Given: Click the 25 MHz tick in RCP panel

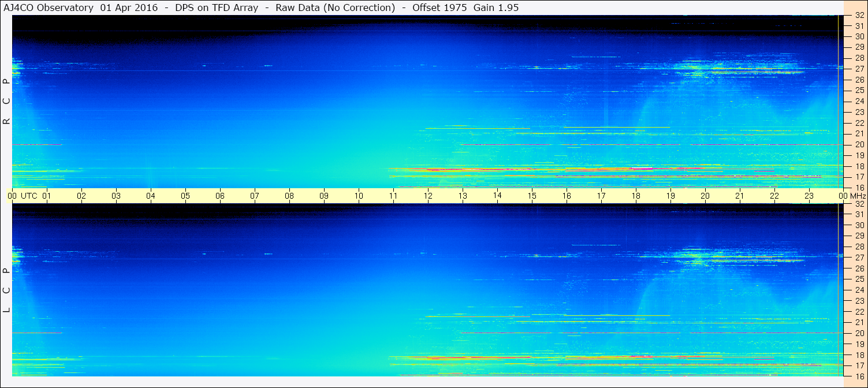Looking at the screenshot, I should pos(859,91).
